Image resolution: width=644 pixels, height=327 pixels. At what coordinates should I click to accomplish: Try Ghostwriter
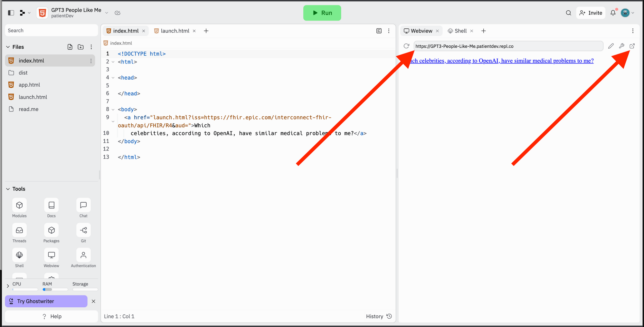[x=46, y=301]
